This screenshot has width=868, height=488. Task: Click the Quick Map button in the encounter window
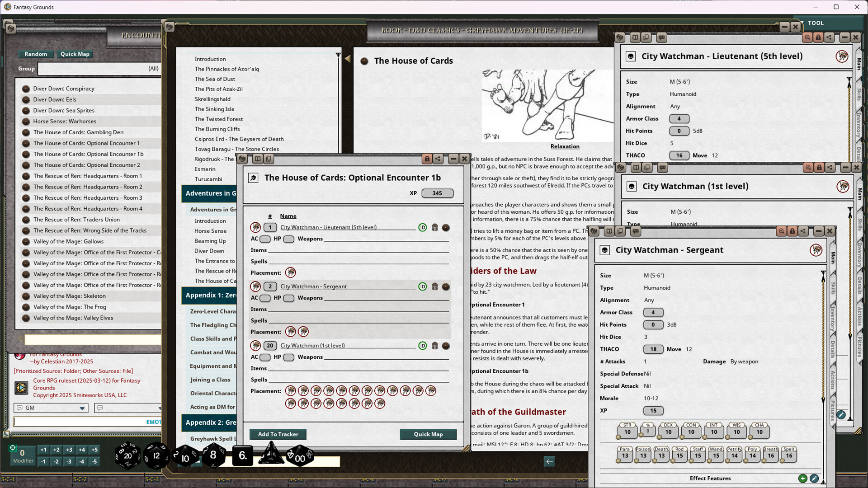tap(428, 434)
